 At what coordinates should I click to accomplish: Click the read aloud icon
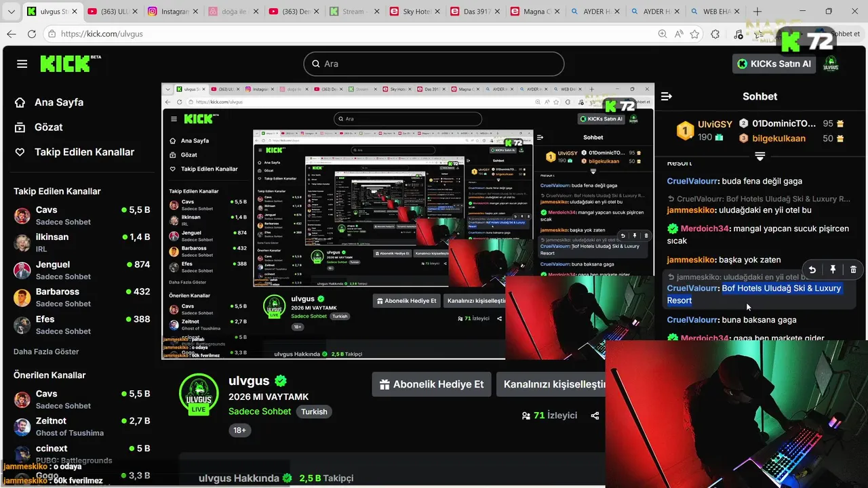coord(679,34)
